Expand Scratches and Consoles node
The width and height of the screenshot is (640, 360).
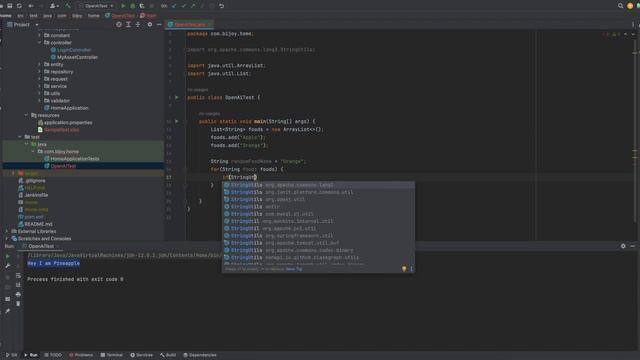pos(6,239)
